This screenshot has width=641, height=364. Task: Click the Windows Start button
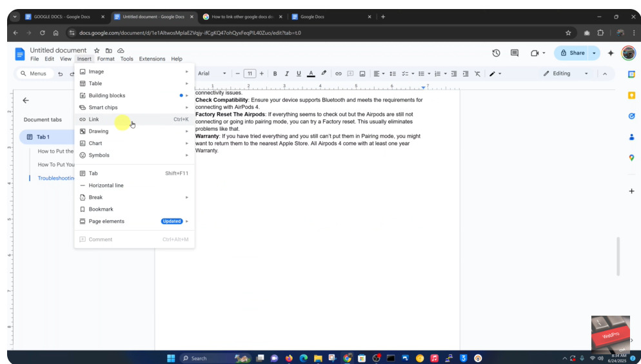click(171, 358)
